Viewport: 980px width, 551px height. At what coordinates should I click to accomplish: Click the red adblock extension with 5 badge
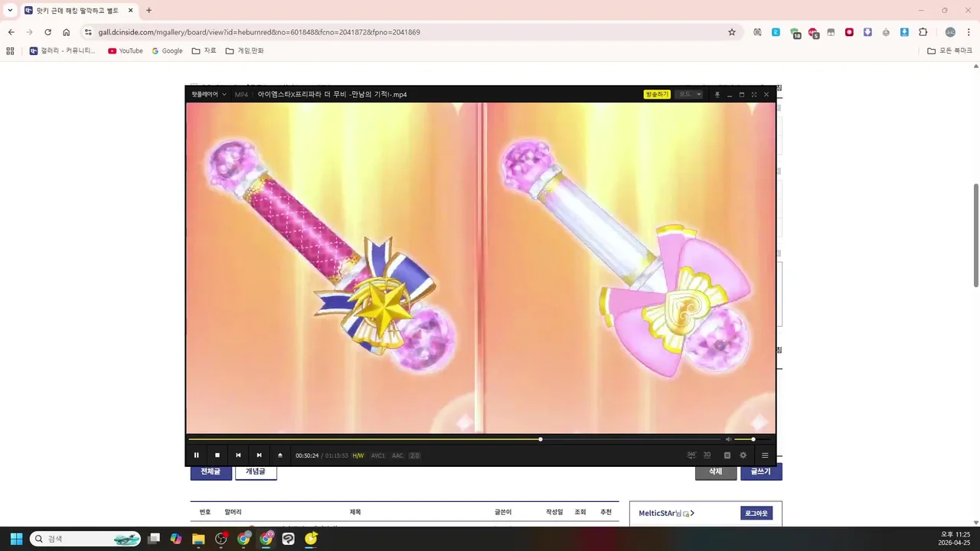coord(813,33)
